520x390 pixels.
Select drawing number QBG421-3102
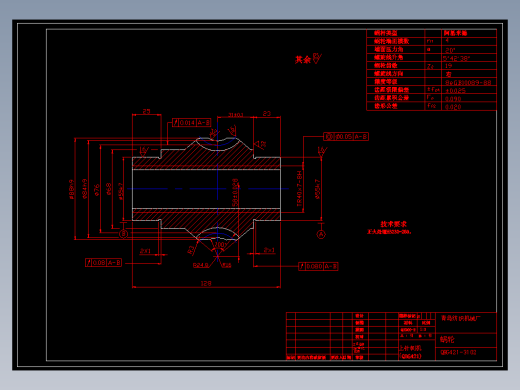(x=458, y=352)
